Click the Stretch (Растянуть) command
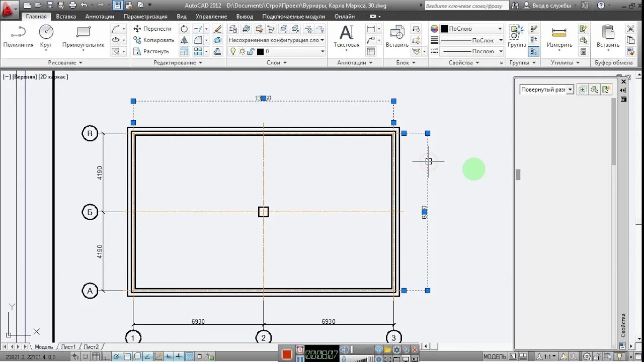This screenshot has width=644, height=362. [151, 51]
